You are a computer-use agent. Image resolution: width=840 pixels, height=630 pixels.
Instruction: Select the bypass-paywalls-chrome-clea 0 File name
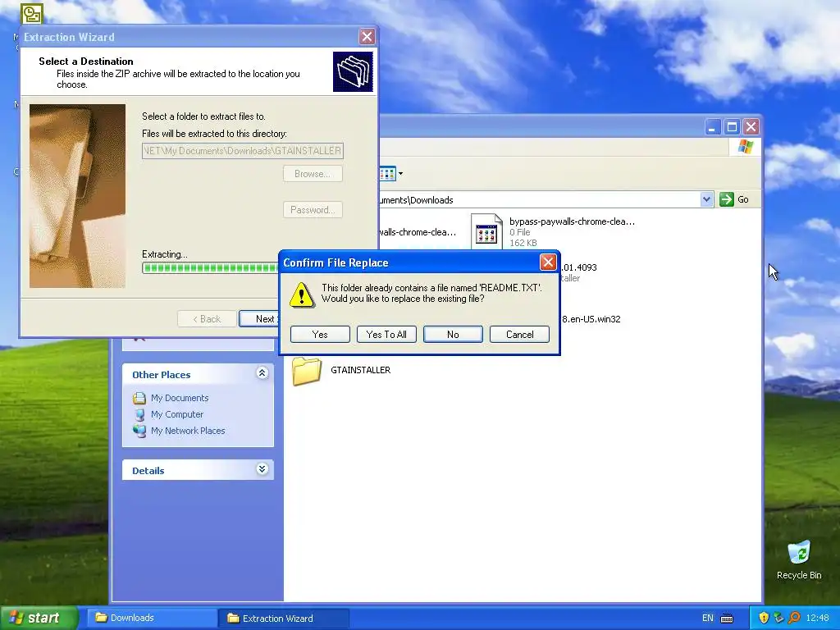572,221
